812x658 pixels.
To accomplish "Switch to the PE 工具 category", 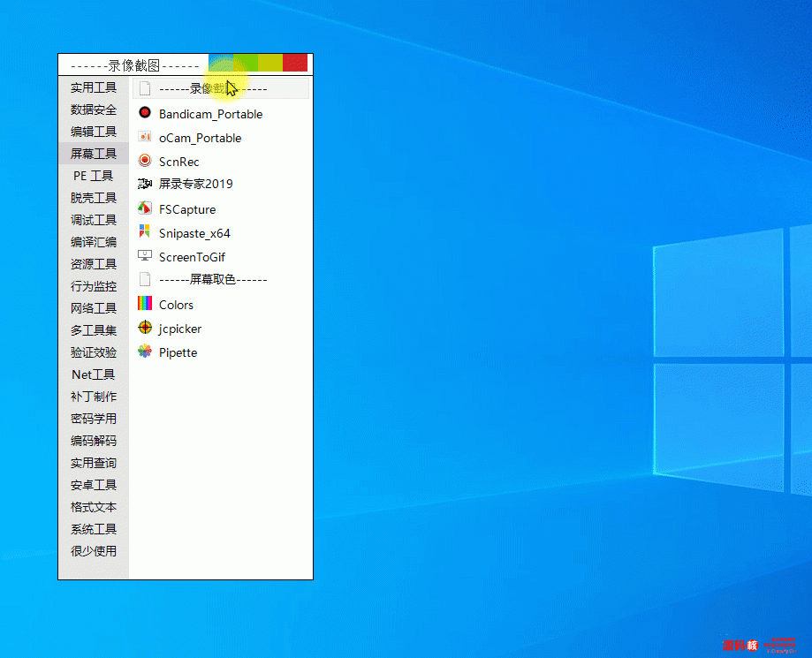I will 94,176.
